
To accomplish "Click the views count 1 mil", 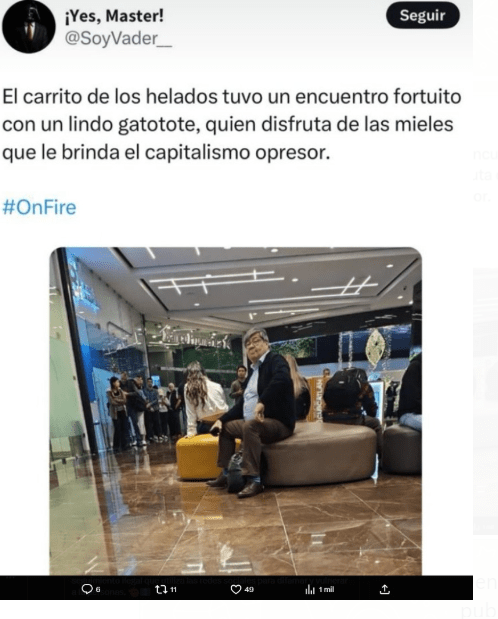I will coord(327,589).
